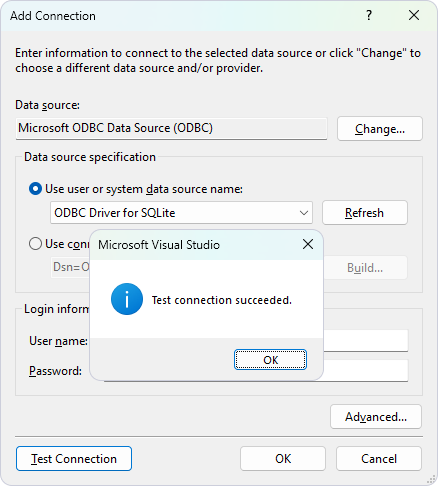This screenshot has height=486, width=438.
Task: Click the Refresh button
Action: [365, 213]
